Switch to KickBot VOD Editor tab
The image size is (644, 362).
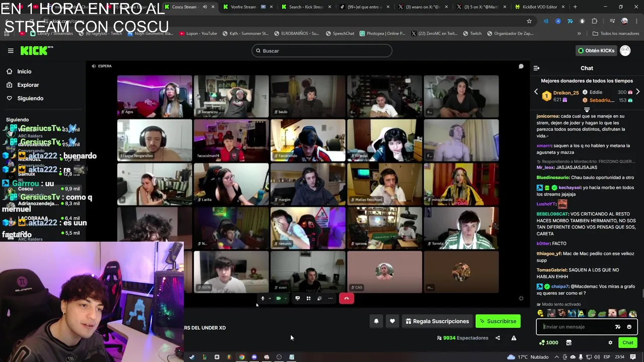point(540,7)
